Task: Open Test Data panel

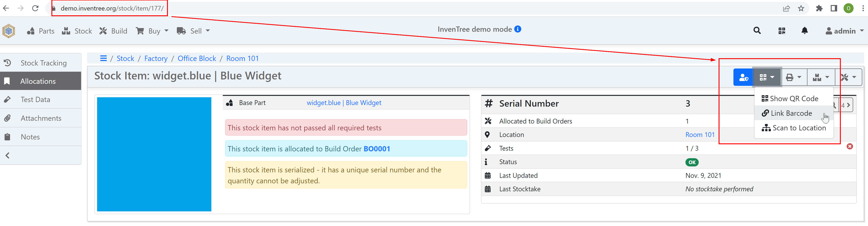Action: click(x=40, y=99)
